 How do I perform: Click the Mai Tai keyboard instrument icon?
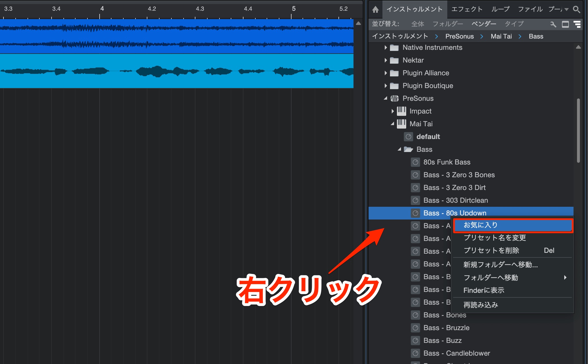(401, 124)
